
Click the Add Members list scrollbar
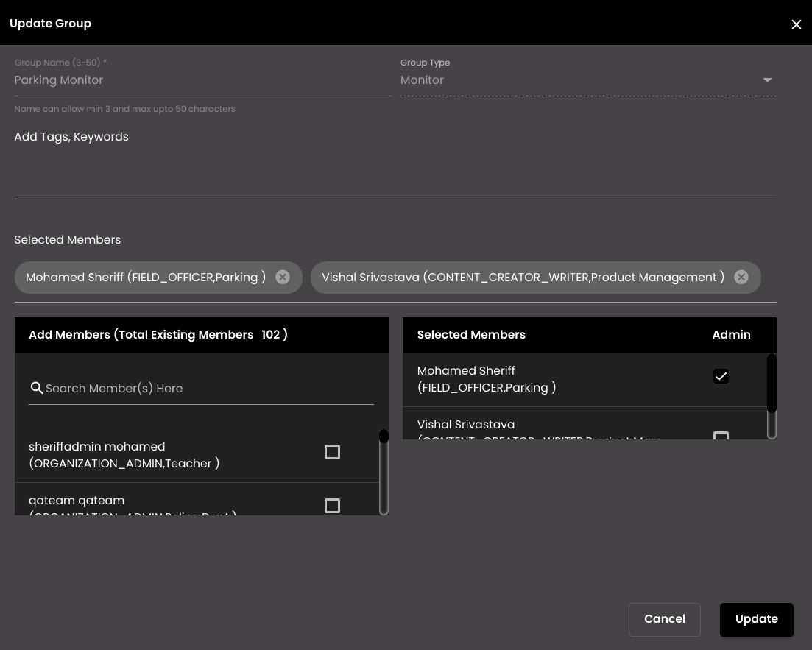(x=384, y=471)
